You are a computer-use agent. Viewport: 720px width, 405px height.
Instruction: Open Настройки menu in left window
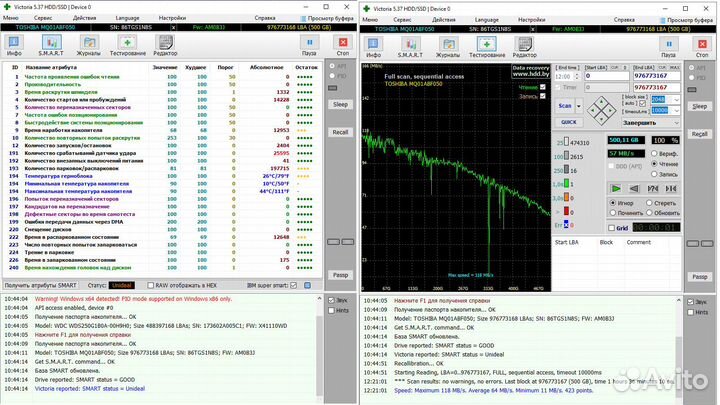[x=172, y=18]
